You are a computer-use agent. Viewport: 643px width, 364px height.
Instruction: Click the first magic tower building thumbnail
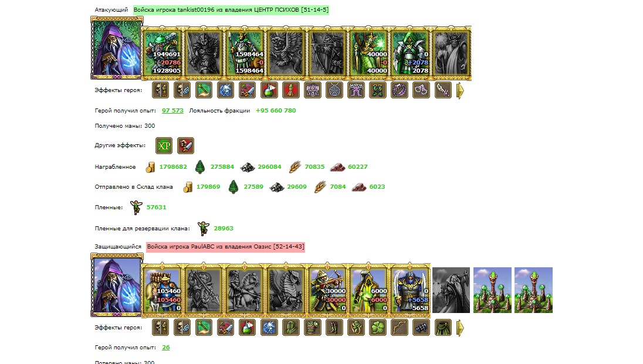point(492,290)
